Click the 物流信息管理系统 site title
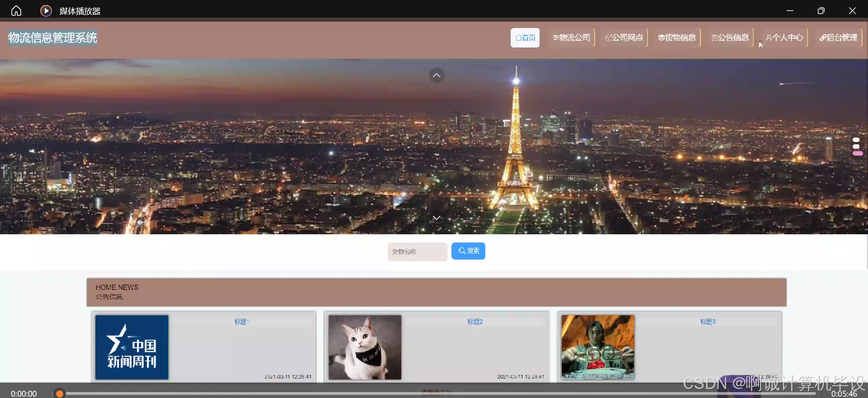This screenshot has height=398, width=868. coord(52,38)
